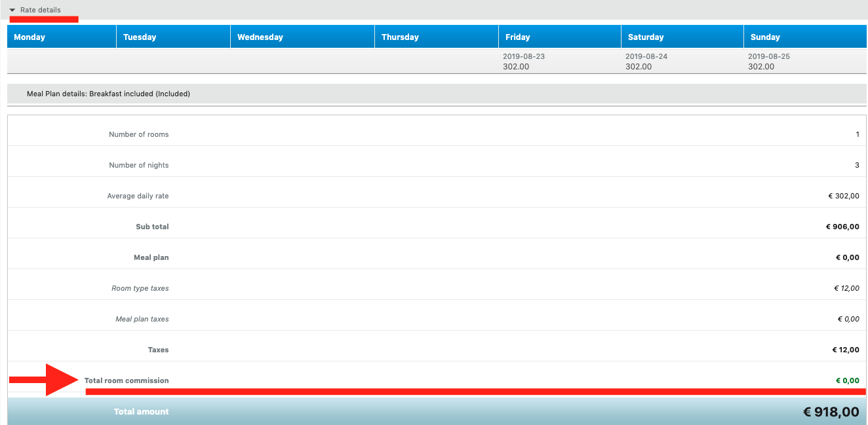Select the Saturday column header
Screen dimensions: 868x425
pyautogui.click(x=682, y=37)
